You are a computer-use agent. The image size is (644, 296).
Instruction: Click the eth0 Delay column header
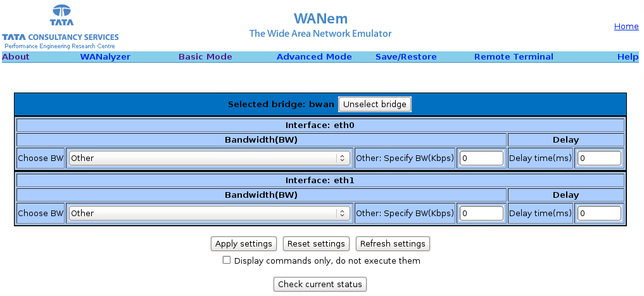click(x=566, y=140)
